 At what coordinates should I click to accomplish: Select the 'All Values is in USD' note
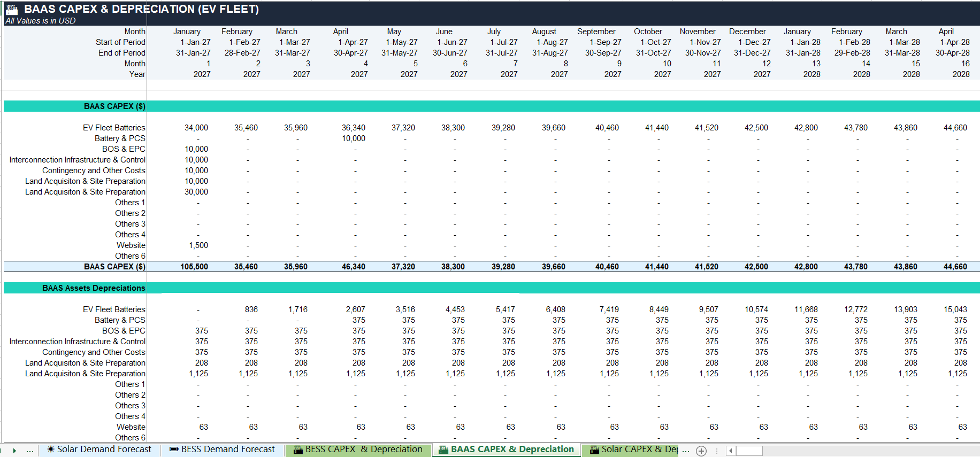[x=40, y=21]
